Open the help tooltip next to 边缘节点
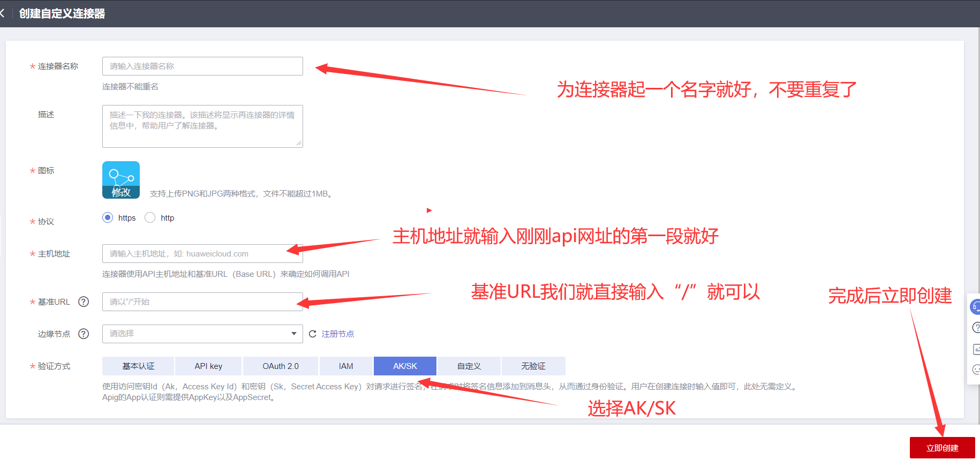This screenshot has width=980, height=460. tap(84, 334)
